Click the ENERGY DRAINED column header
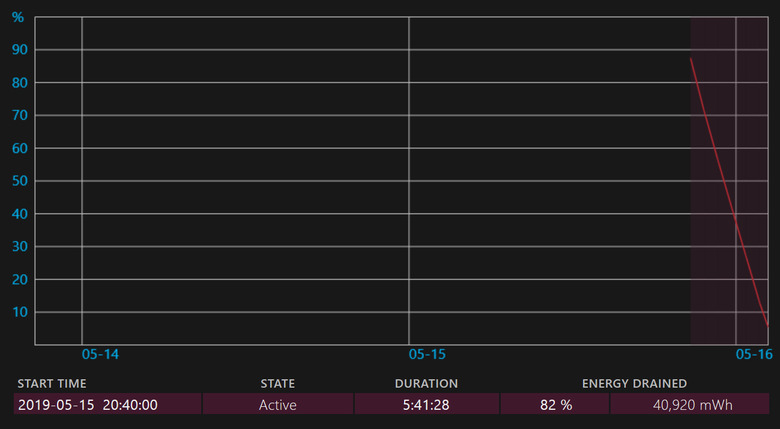 (634, 384)
